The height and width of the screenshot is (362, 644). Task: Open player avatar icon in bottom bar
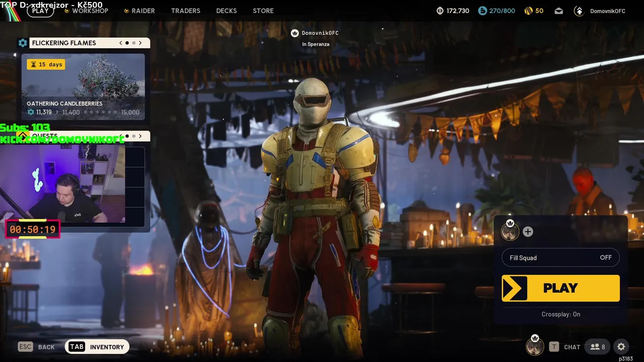[535, 346]
